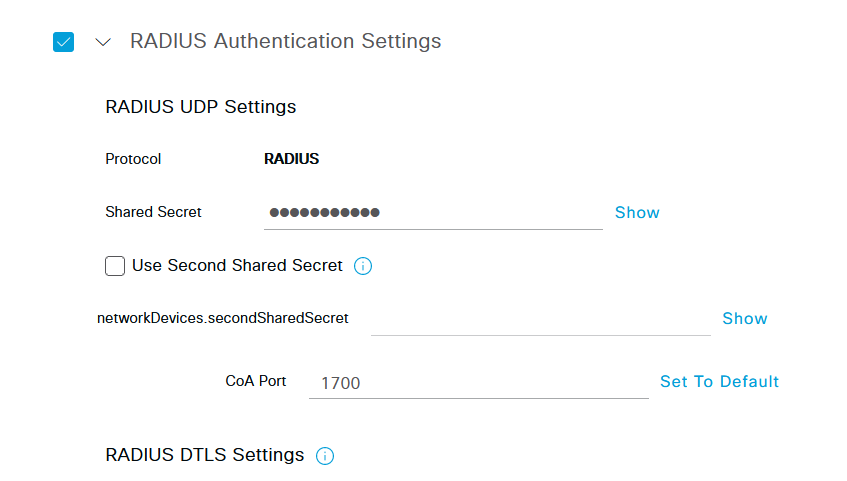Click the RADIUS DTLS Settings heading
The image size is (847, 481).
click(x=205, y=455)
